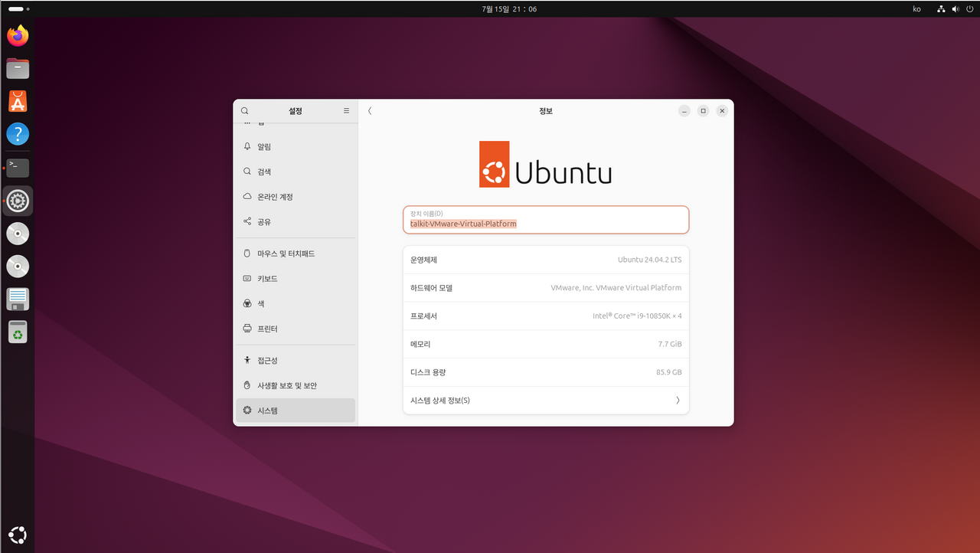Image resolution: width=980 pixels, height=553 pixels.
Task: Open the Settings hamburger menu
Action: [x=346, y=111]
